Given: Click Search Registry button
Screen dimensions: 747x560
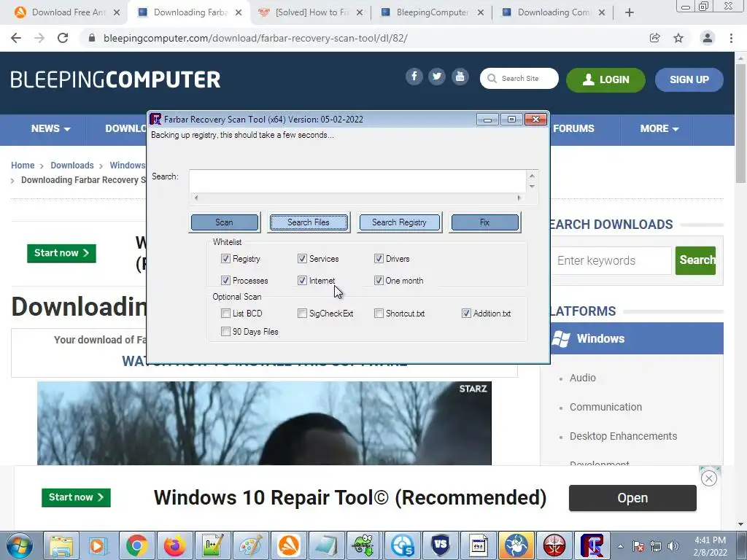Looking at the screenshot, I should pos(399,222).
